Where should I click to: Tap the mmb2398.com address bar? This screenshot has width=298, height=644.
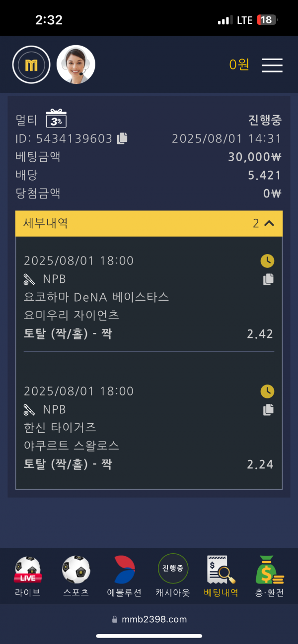[149, 619]
